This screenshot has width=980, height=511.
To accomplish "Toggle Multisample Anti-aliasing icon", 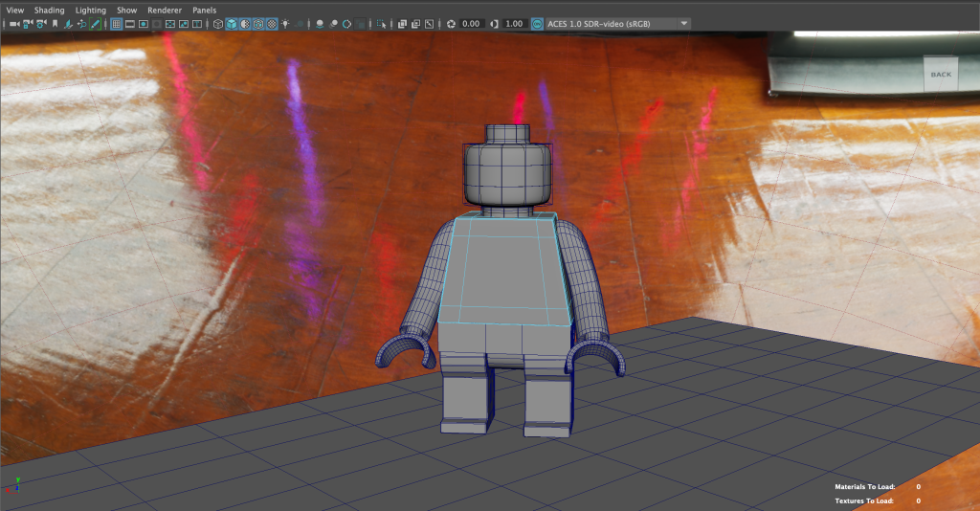I will [346, 24].
